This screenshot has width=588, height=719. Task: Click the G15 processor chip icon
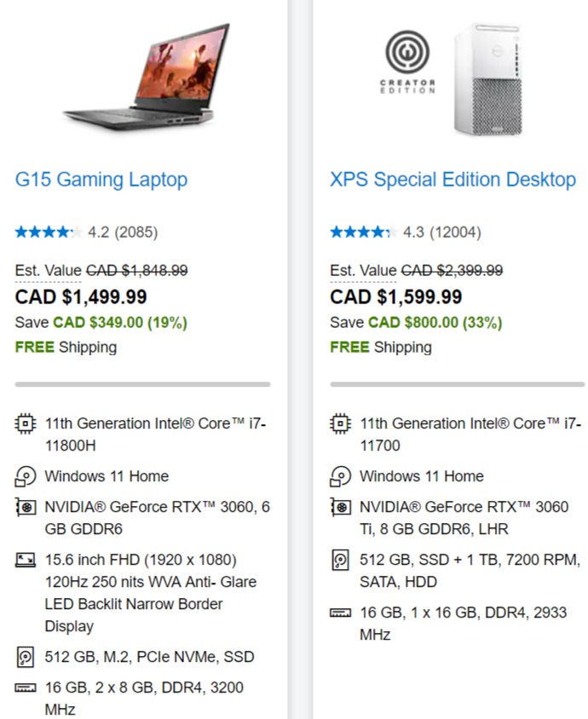(x=26, y=423)
